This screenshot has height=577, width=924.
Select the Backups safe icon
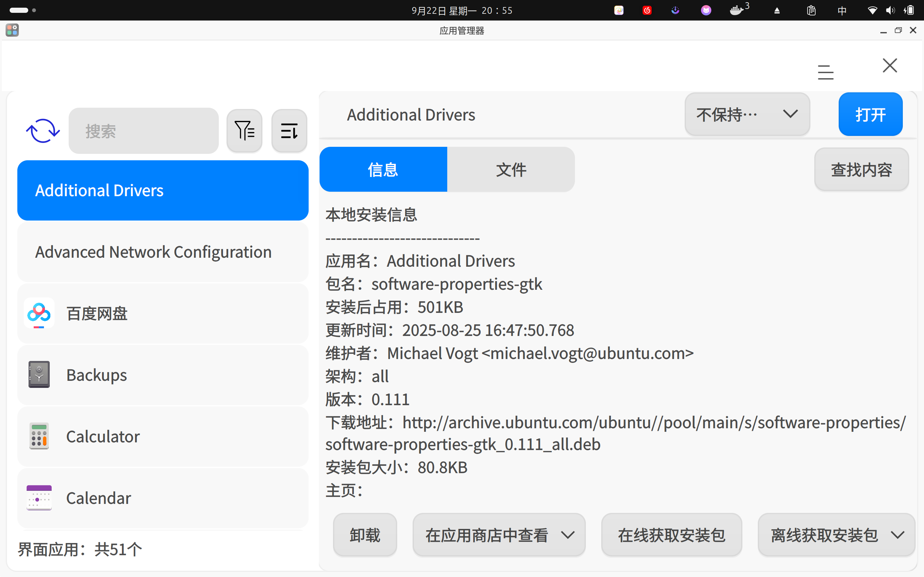point(39,375)
